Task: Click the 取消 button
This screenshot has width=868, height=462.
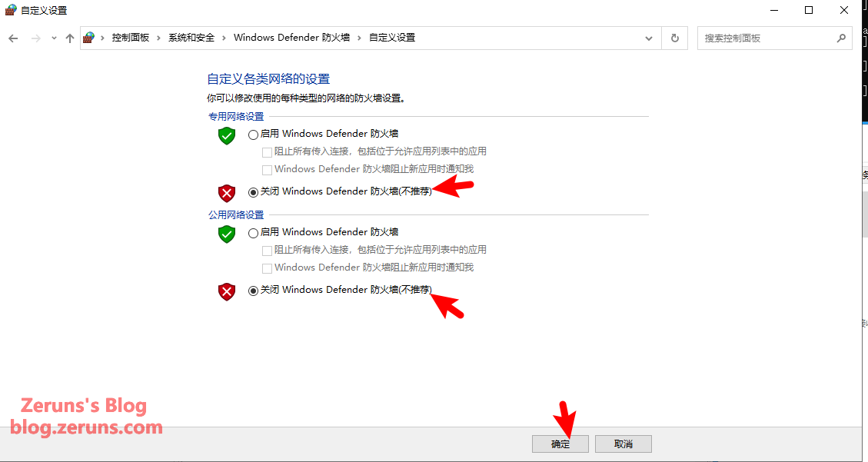Action: 624,444
